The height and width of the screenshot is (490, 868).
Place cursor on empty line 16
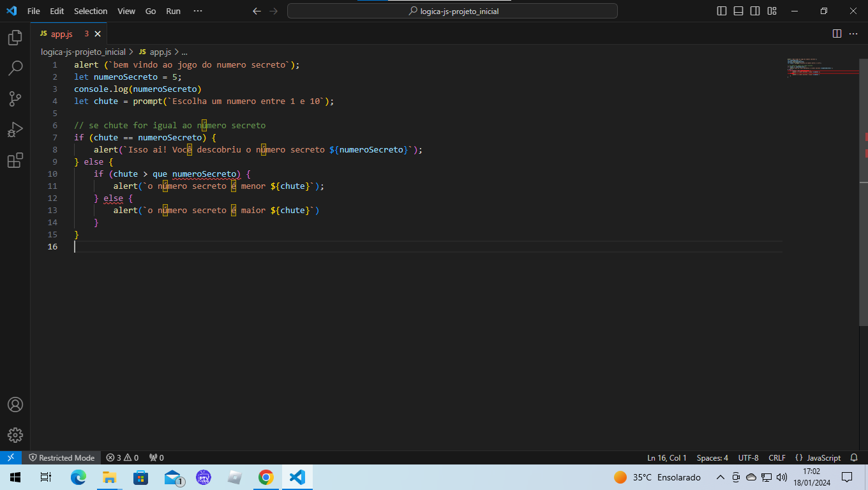point(428,246)
